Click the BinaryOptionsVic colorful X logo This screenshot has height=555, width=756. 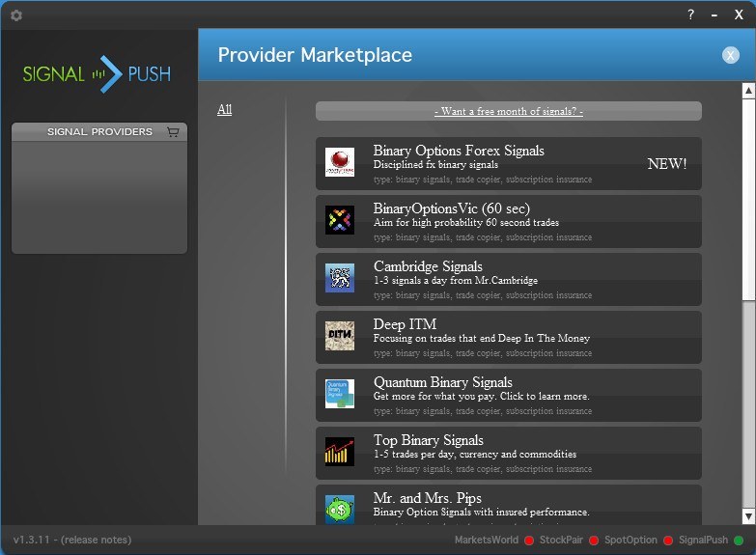340,220
